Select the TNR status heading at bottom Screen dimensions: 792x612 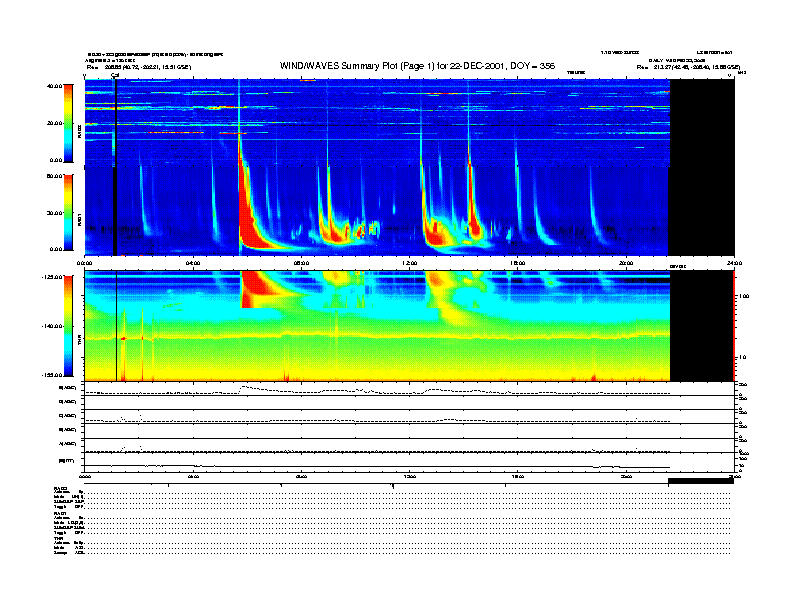click(x=59, y=538)
